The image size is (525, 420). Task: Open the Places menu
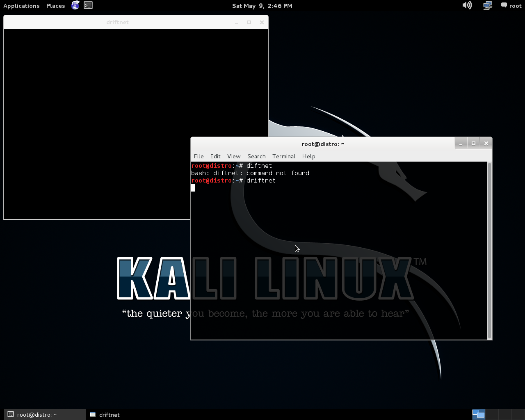55,6
